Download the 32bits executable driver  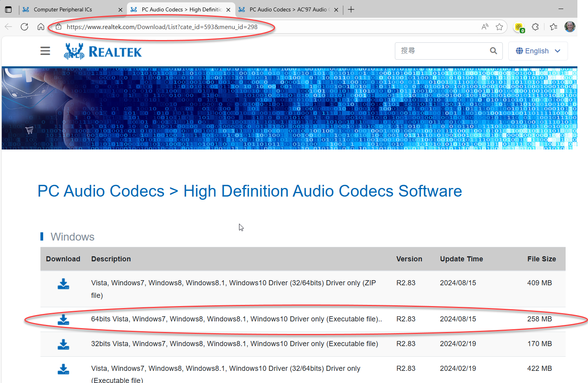(63, 344)
